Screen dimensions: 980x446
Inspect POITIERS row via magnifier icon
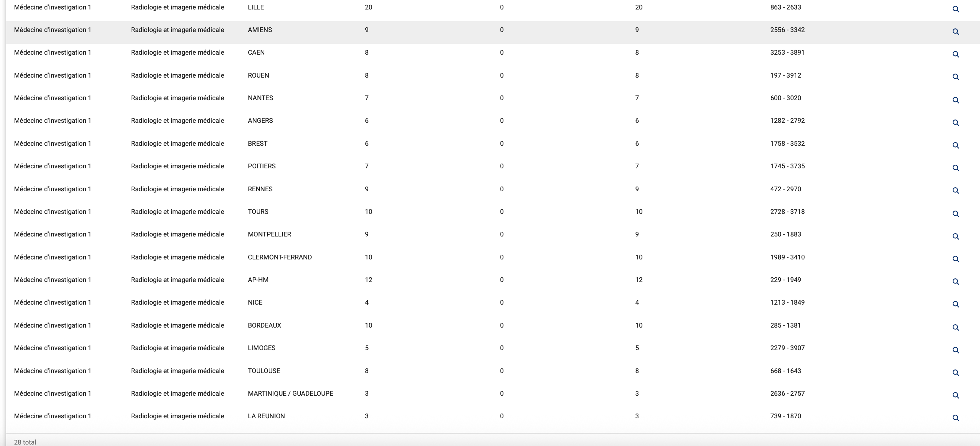pyautogui.click(x=955, y=168)
